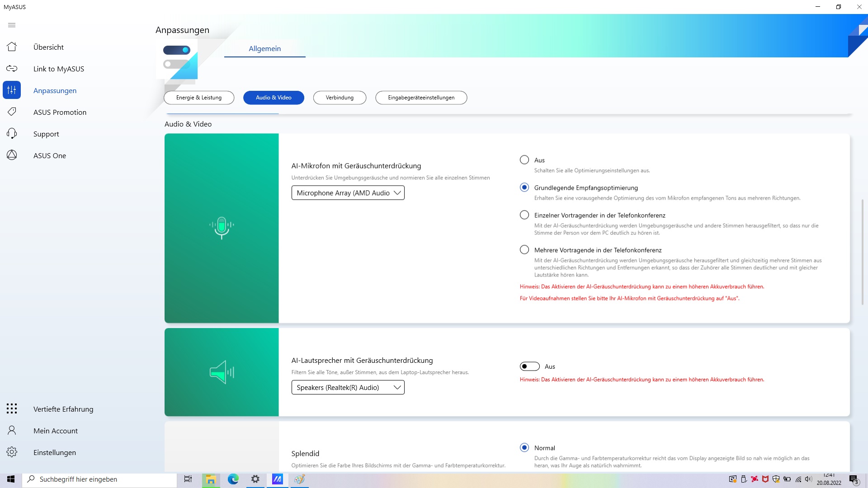
Task: Click the Splendid heading text
Action: click(x=305, y=453)
